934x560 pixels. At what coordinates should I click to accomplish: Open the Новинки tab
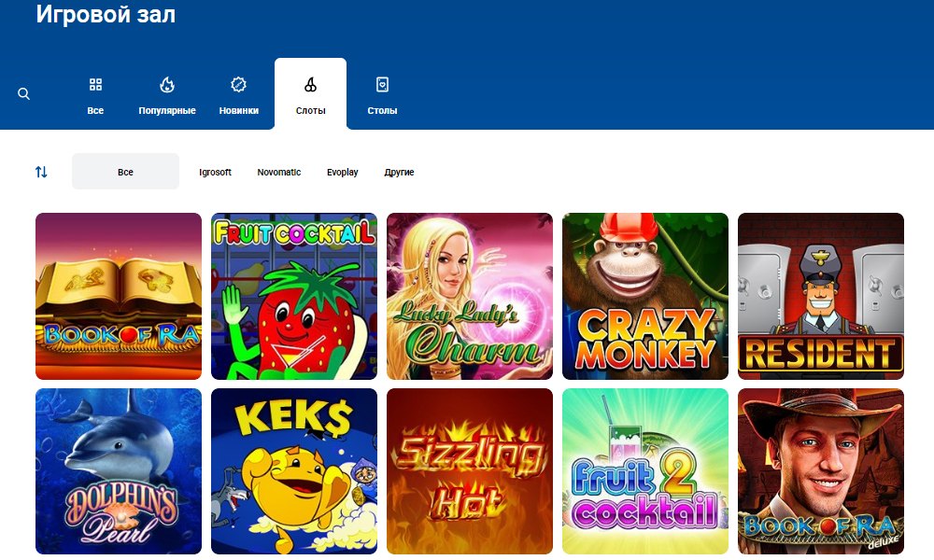click(x=238, y=95)
